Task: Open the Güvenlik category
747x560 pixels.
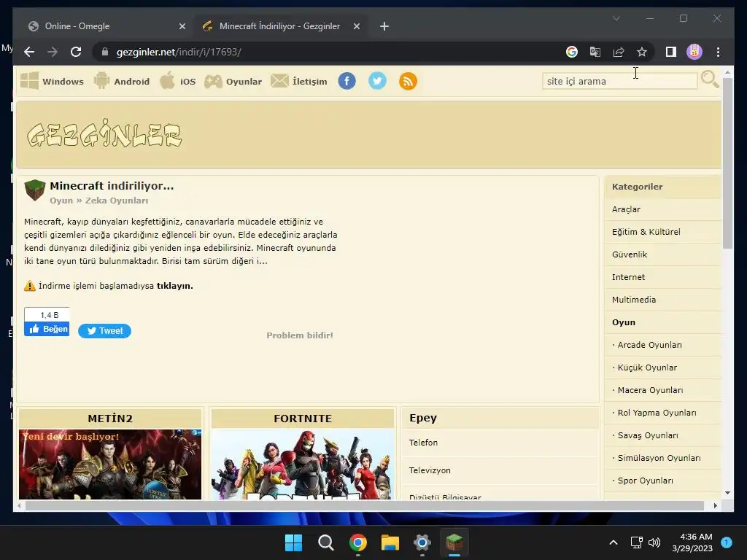Action: coord(630,254)
